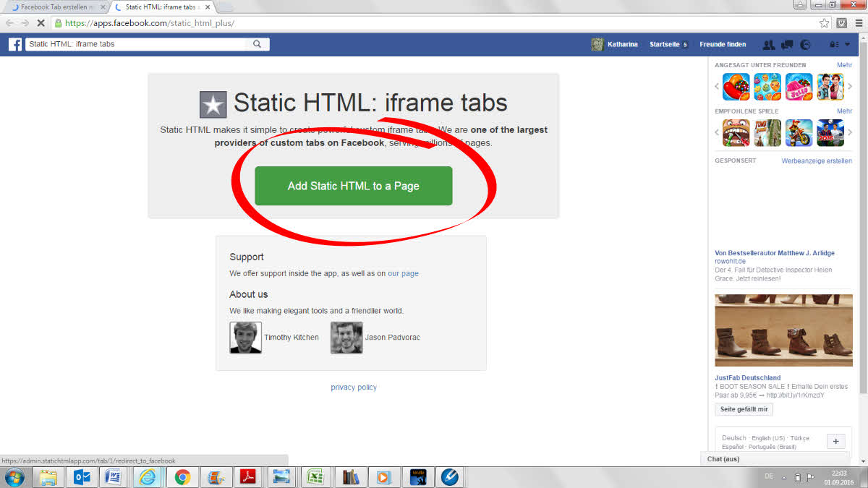
Task: Click the search magnifier icon
Action: click(257, 44)
